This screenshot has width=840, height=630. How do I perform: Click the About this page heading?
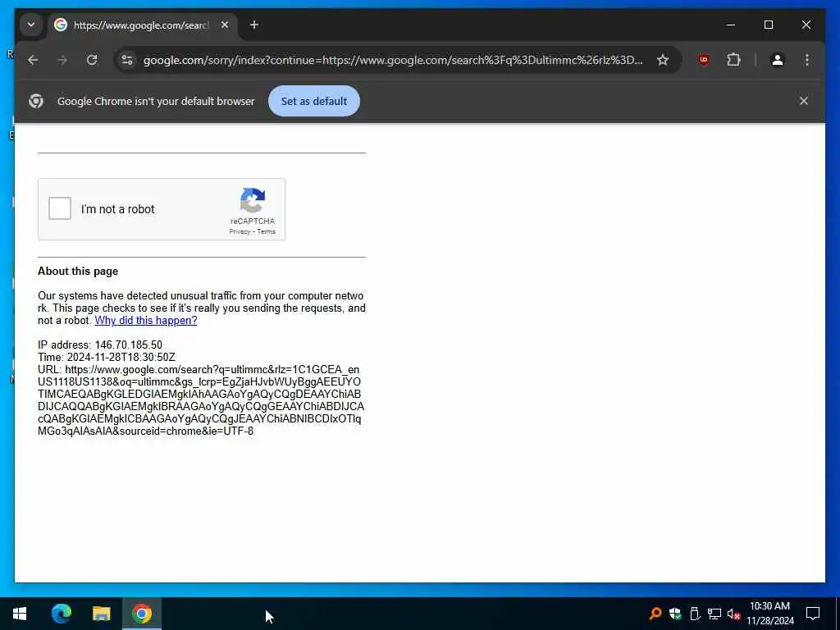[78, 271]
